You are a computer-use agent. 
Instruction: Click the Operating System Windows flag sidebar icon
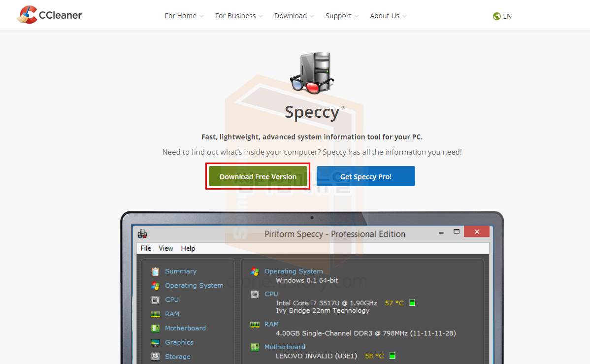click(x=156, y=286)
